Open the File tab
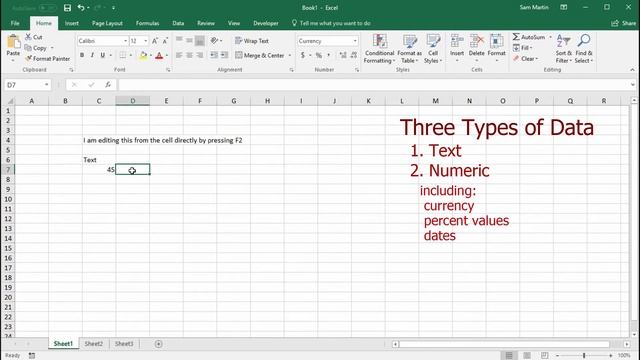This screenshot has height=360, width=640. tap(15, 23)
